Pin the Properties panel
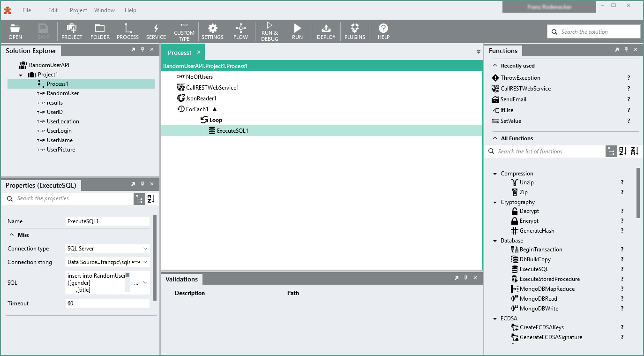Image resolution: width=644 pixels, height=356 pixels. click(142, 184)
